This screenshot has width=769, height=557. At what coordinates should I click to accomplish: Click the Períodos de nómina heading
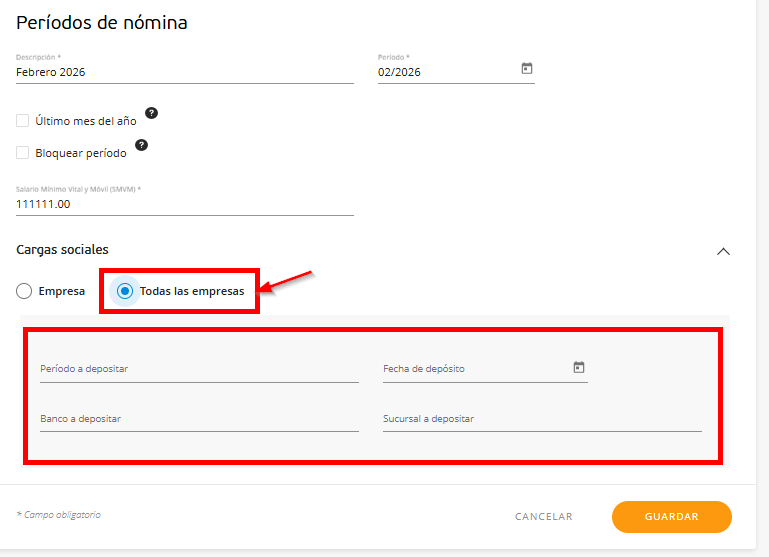tap(102, 22)
